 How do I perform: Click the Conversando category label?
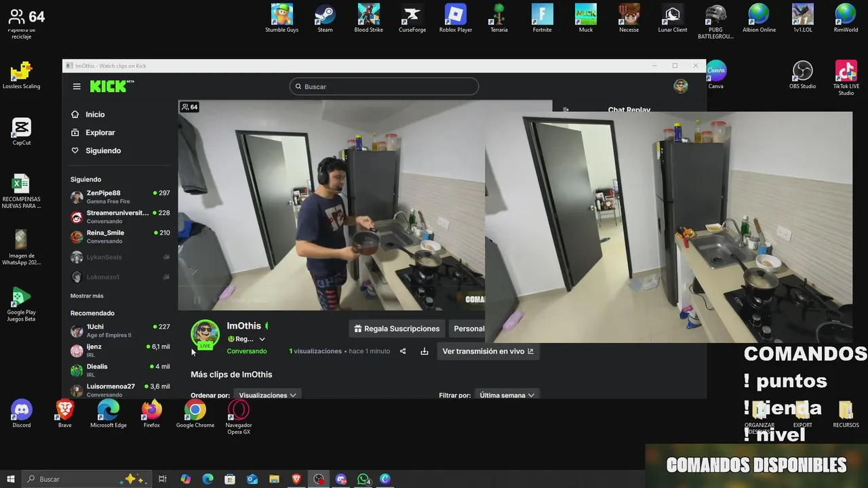[247, 351]
